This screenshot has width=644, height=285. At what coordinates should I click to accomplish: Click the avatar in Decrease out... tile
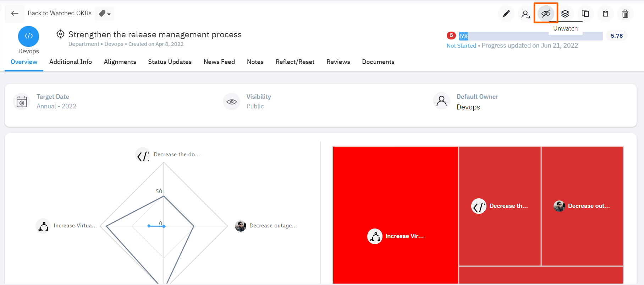coord(559,206)
